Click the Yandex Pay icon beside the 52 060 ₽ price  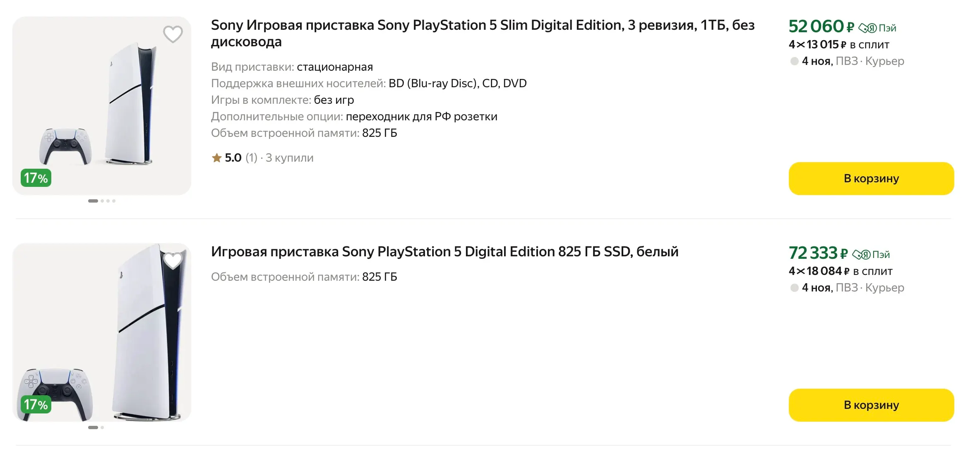tap(867, 28)
